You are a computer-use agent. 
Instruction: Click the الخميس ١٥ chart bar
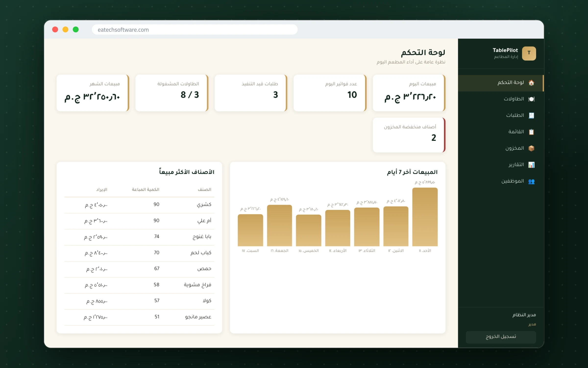point(308,230)
